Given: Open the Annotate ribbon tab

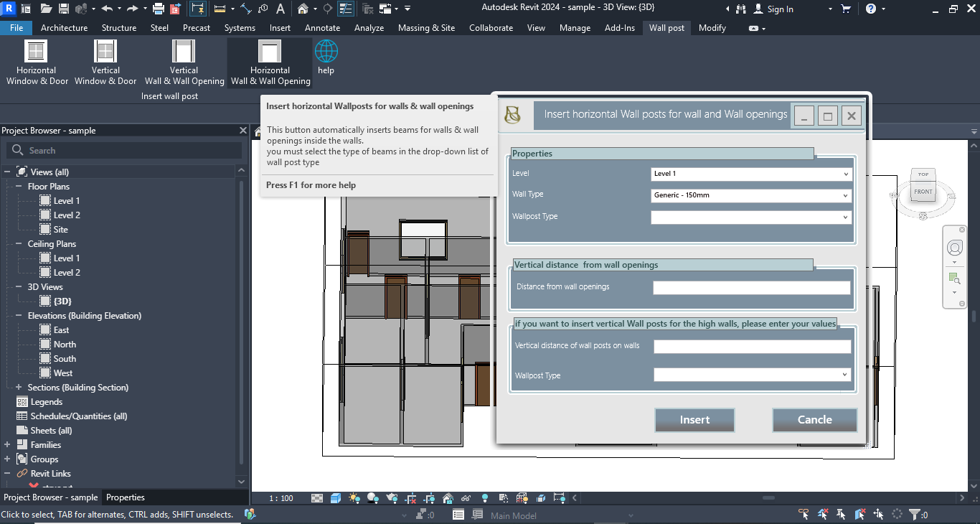Looking at the screenshot, I should [322, 28].
